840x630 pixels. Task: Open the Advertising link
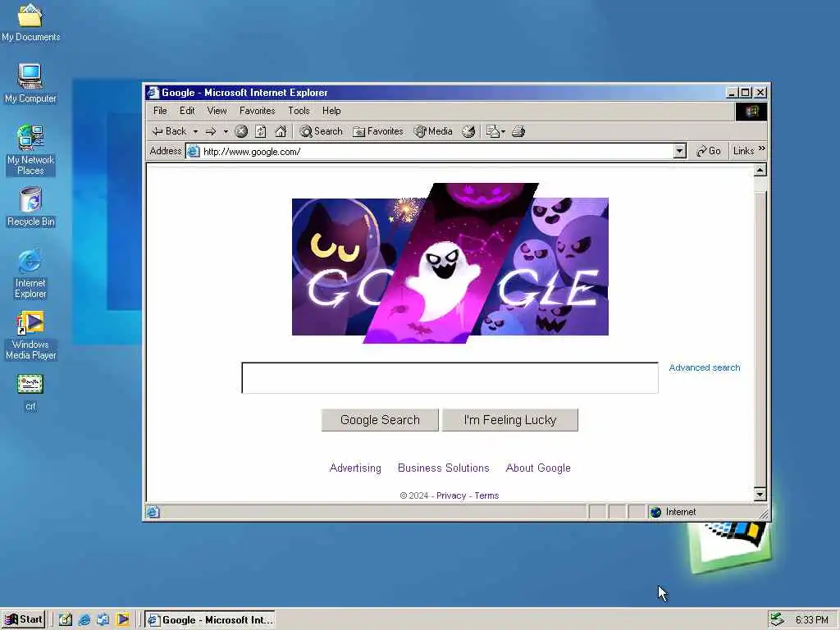click(355, 468)
